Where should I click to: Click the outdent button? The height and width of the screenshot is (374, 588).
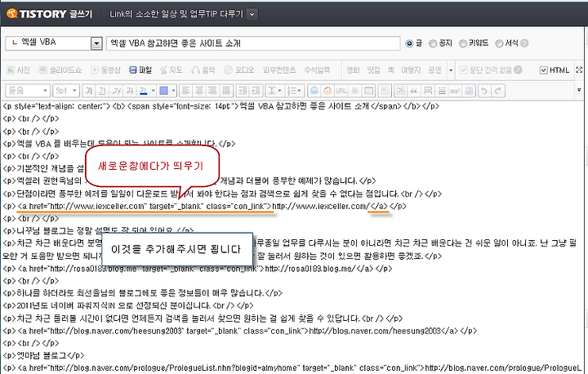(x=256, y=91)
